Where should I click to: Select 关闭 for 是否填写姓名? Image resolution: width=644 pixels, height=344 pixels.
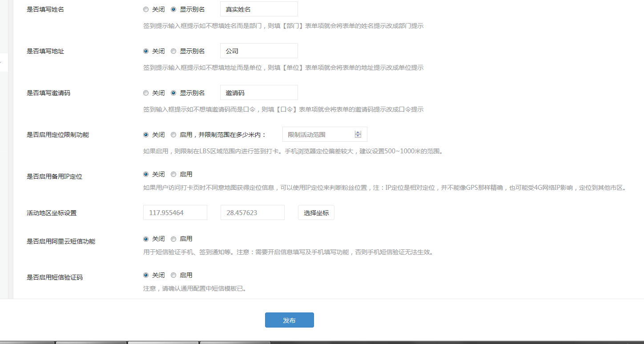146,9
